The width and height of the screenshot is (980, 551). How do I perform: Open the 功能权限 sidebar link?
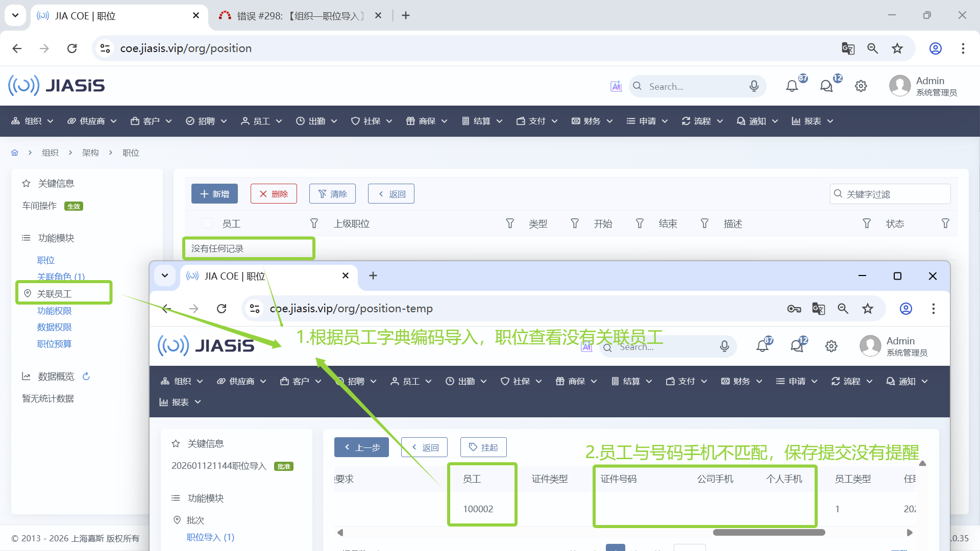54,311
